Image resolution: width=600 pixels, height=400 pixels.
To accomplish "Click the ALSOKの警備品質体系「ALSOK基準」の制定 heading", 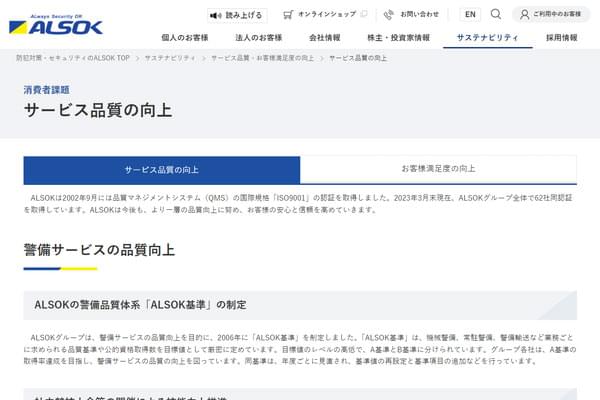I will coord(140,305).
